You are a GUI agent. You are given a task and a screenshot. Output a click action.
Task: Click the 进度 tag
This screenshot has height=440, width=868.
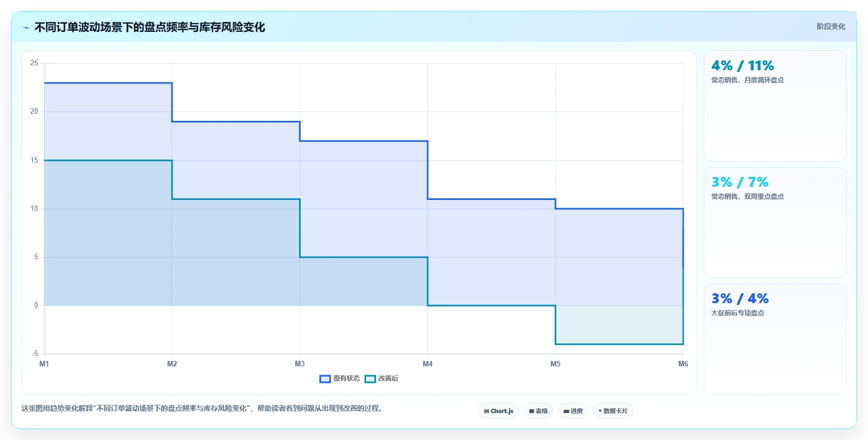(573, 411)
